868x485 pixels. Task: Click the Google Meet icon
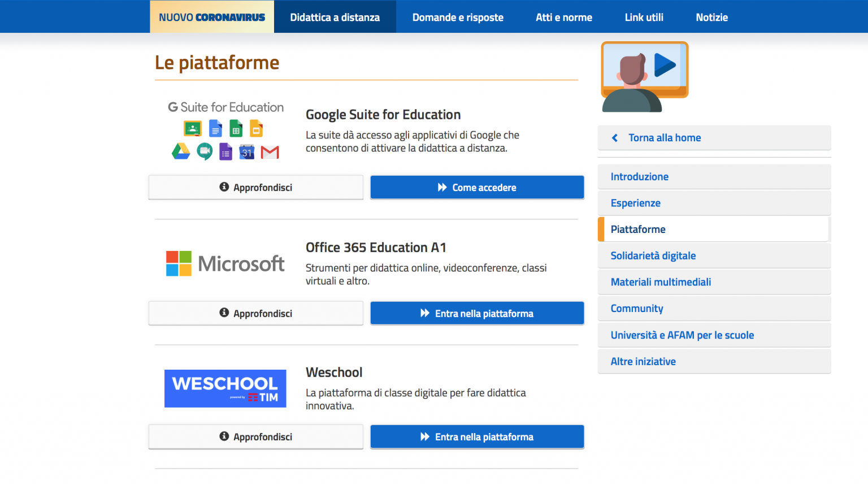(205, 151)
